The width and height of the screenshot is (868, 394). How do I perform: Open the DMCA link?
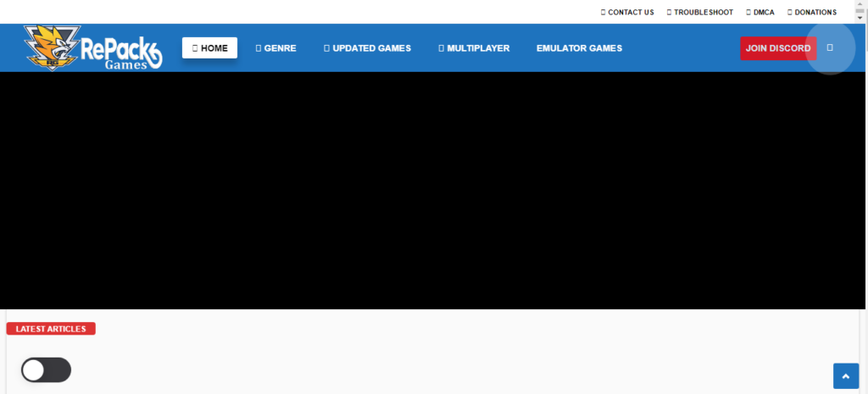760,12
